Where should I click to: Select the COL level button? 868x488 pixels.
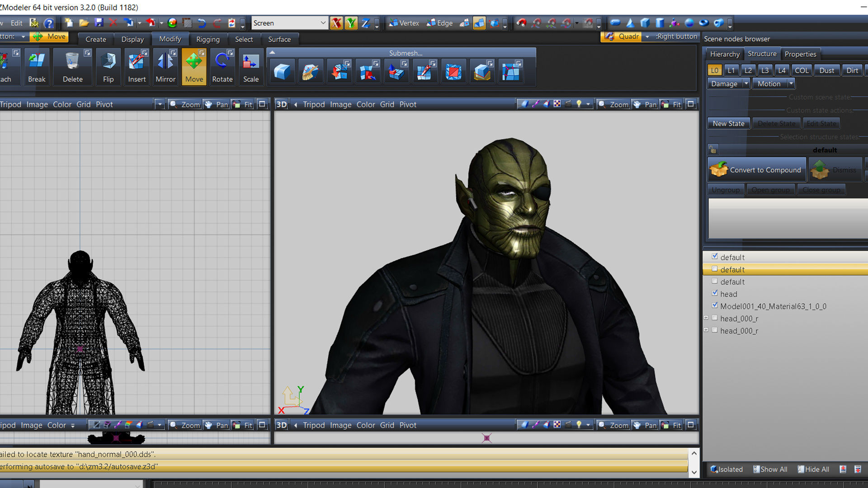(x=802, y=70)
